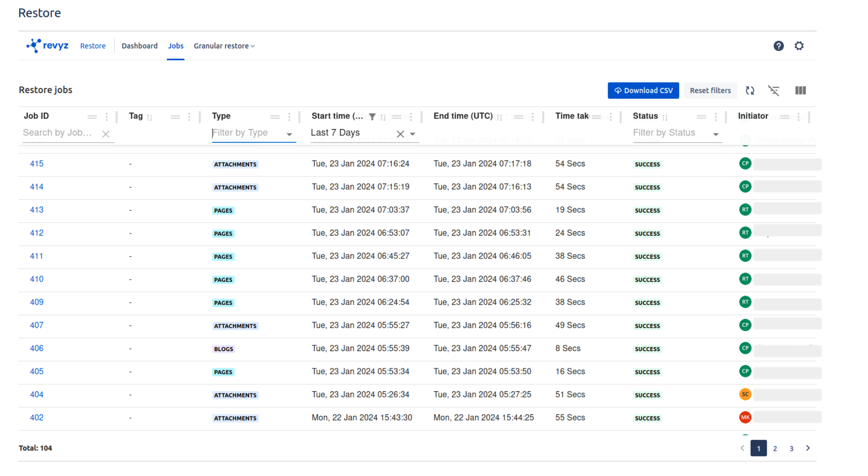868x476 pixels.
Task: Click 'Total: 104' text
Action: (x=35, y=448)
